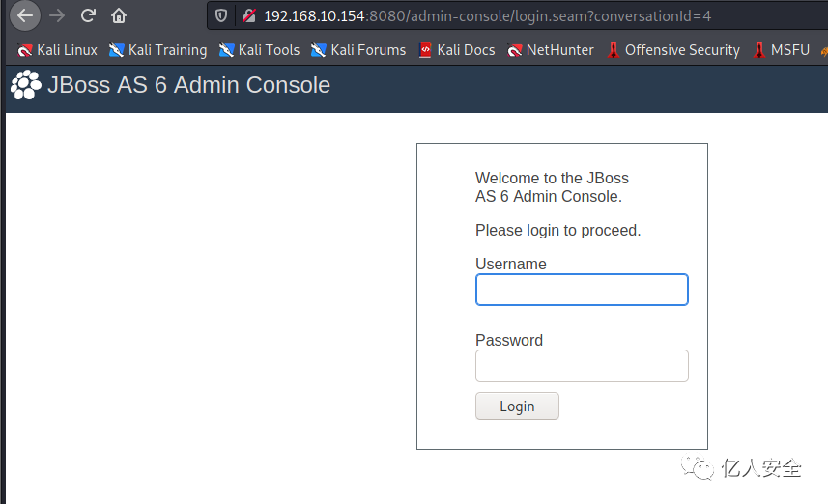Click the Password input field
Viewport: 828px width, 504px height.
pos(582,366)
